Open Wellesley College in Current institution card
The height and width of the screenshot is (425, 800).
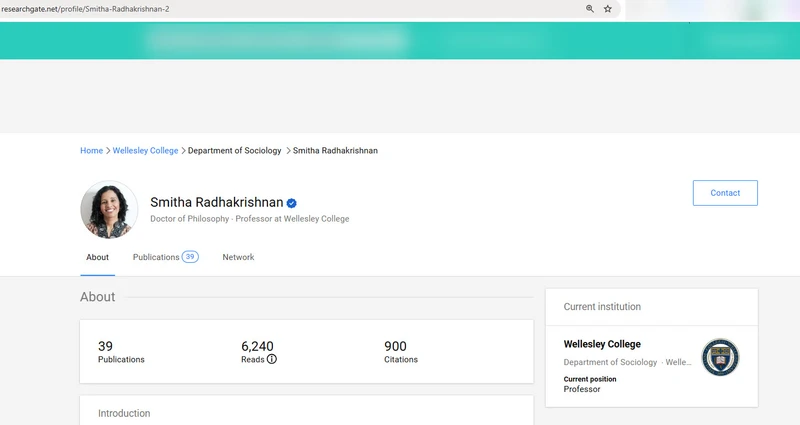(602, 344)
